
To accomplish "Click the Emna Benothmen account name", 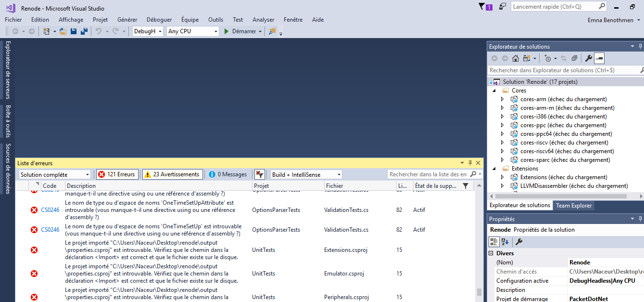I will click(x=610, y=20).
